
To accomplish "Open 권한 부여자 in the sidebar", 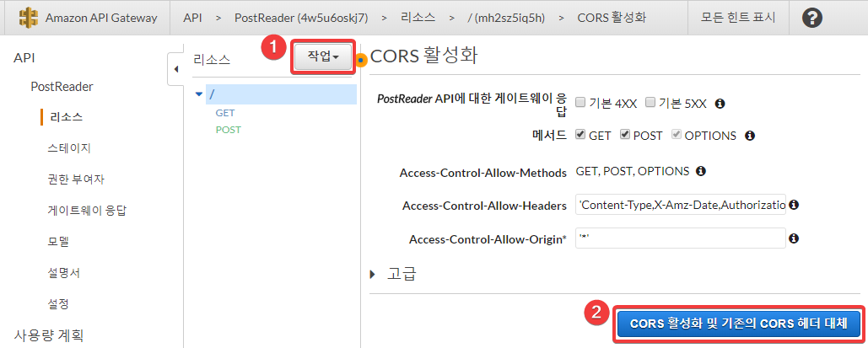I will tap(77, 179).
